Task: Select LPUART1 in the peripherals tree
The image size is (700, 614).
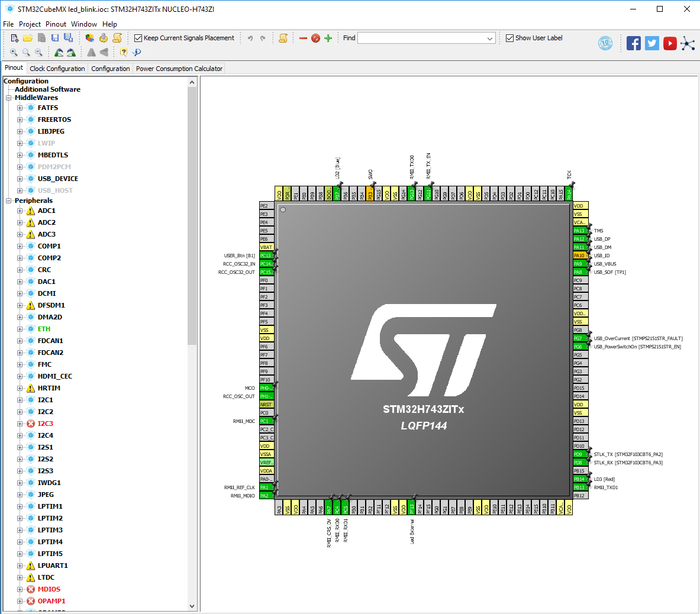Action: (x=53, y=566)
